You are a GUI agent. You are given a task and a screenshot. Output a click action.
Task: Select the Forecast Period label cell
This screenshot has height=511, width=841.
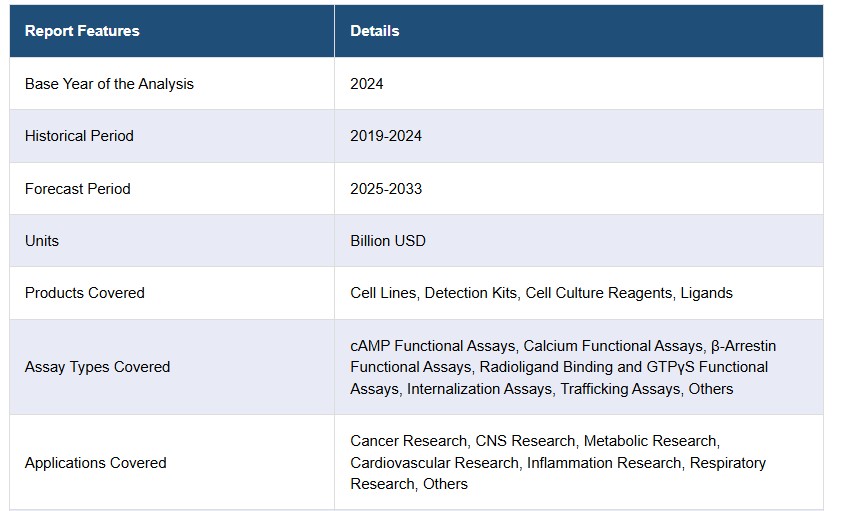click(x=77, y=188)
